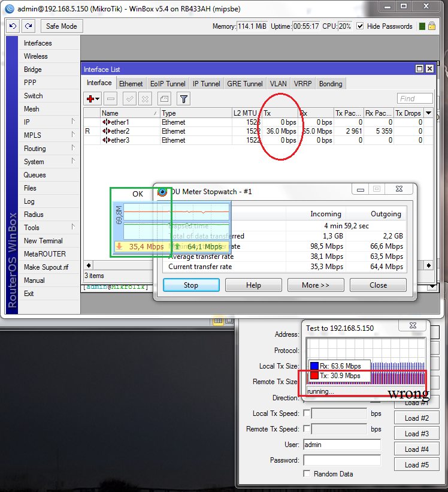The width and height of the screenshot is (448, 492).
Task: Open Wireless in the sidebar menu
Action: point(36,56)
